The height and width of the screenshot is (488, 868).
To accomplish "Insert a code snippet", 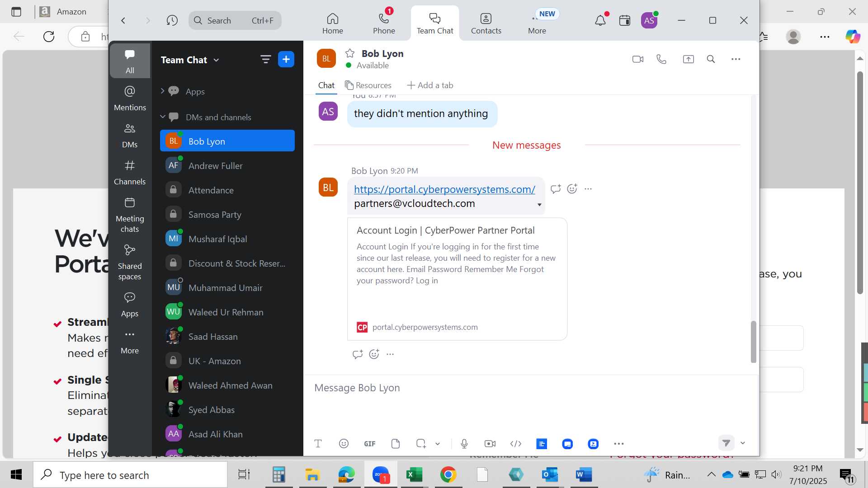I will [x=516, y=444].
